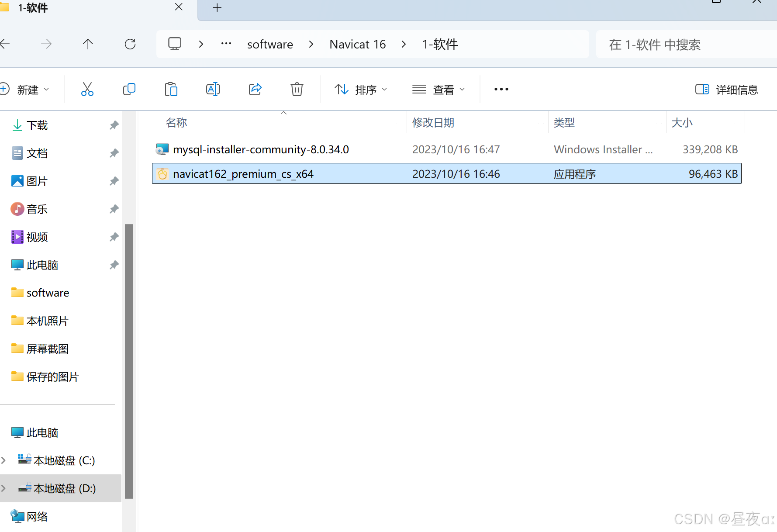Go back with the left arrow
Image resolution: width=777 pixels, height=532 pixels.
[5, 44]
